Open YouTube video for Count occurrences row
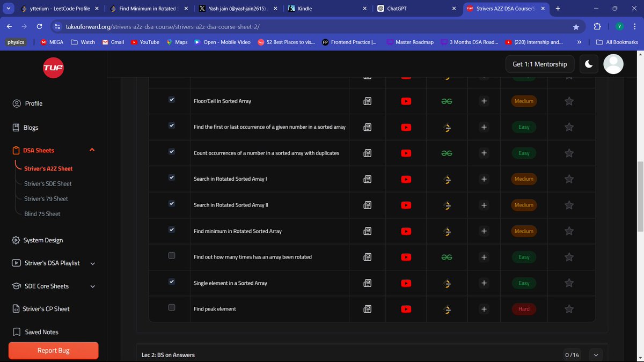Image resolution: width=644 pixels, height=362 pixels. 406,153
